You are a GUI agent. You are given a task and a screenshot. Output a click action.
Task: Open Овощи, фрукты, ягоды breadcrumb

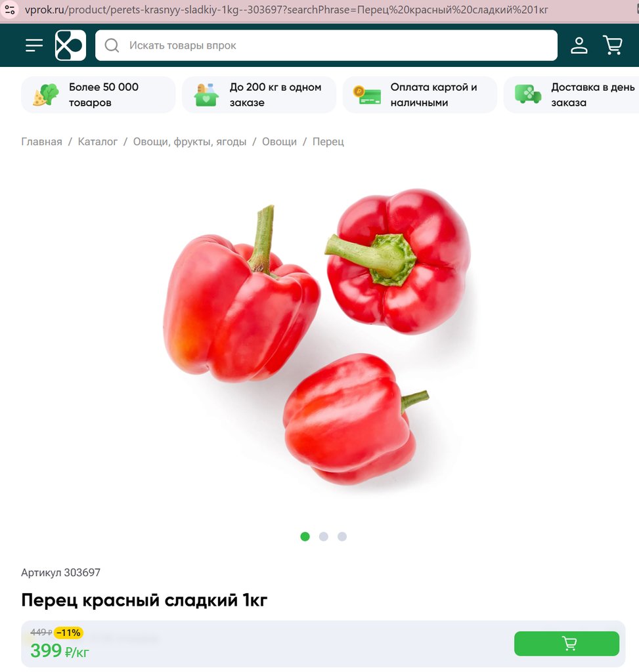pyautogui.click(x=190, y=142)
